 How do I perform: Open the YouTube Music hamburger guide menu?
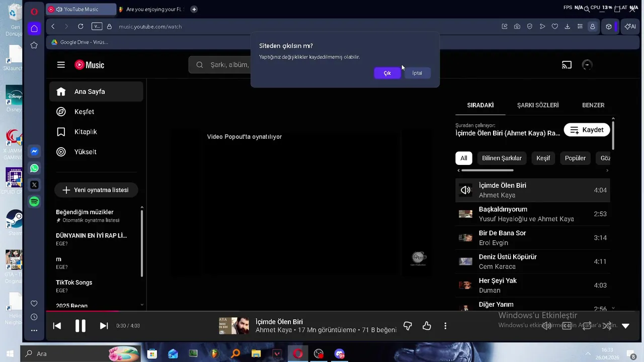(x=61, y=64)
